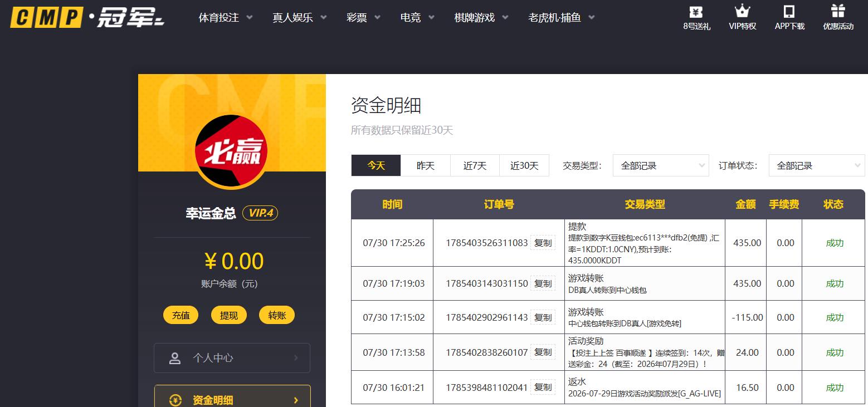This screenshot has height=407, width=868.
Task: Click the time 07/30 17:15:02
Action: pyautogui.click(x=394, y=317)
